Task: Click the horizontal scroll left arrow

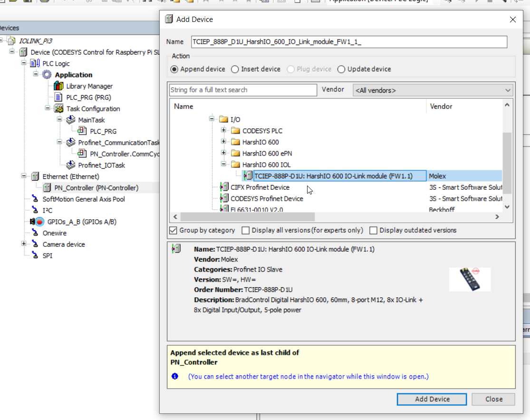Action: tap(175, 217)
